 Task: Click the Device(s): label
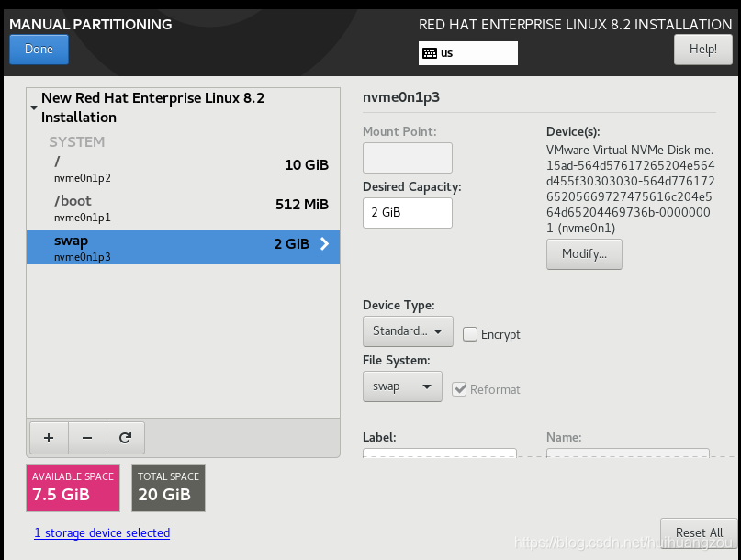point(573,132)
